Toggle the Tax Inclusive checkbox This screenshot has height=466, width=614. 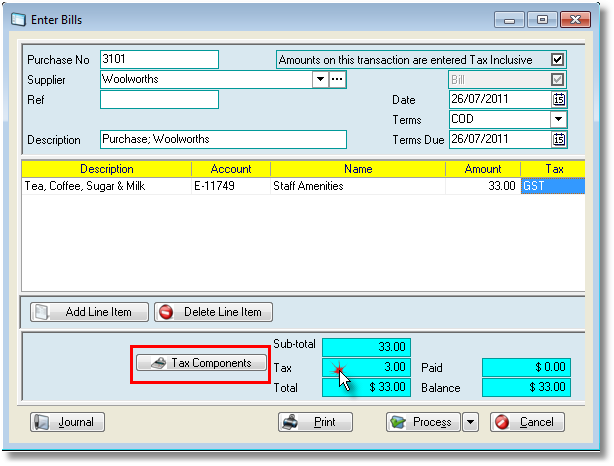(x=557, y=60)
